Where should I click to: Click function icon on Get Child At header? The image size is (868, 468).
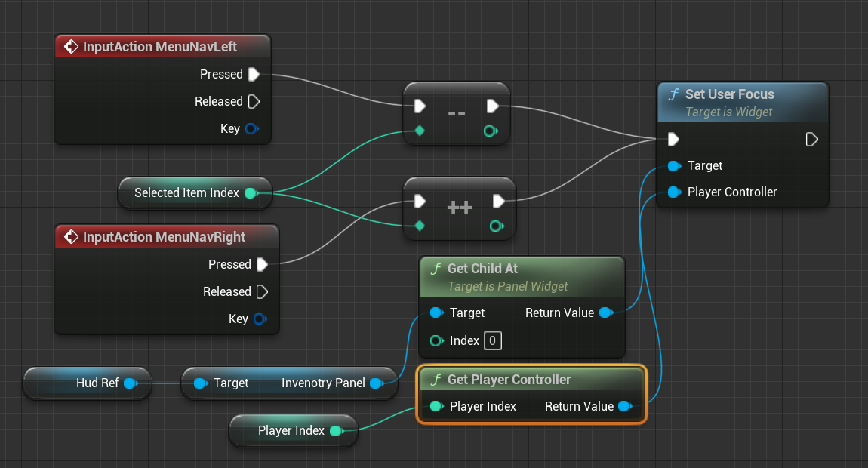tap(436, 269)
